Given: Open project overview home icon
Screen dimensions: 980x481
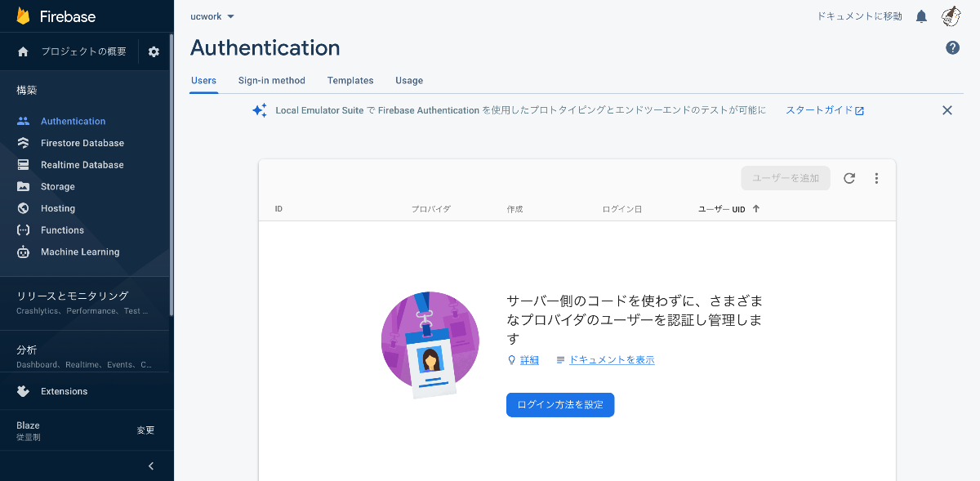Looking at the screenshot, I should [23, 51].
